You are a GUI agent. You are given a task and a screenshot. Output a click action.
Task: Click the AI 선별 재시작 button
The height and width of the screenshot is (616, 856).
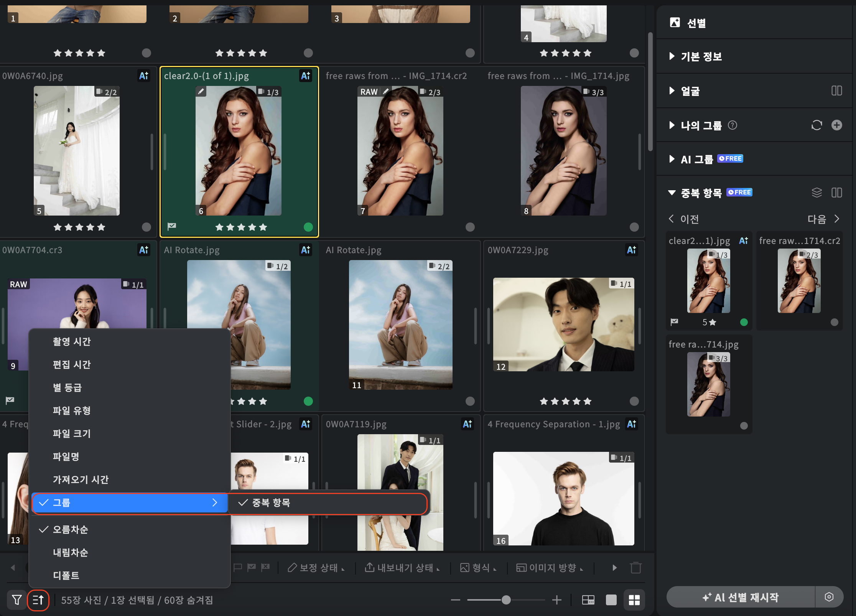pos(740,597)
